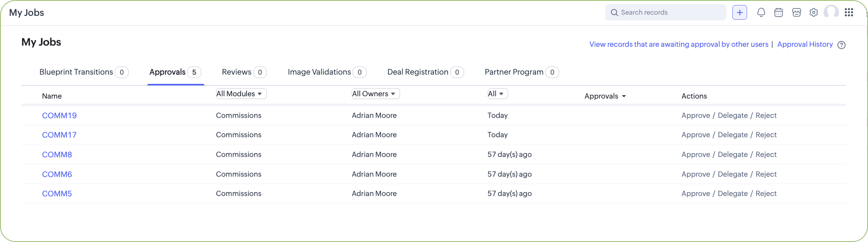Focus the Search records field
868x242 pixels.
665,12
